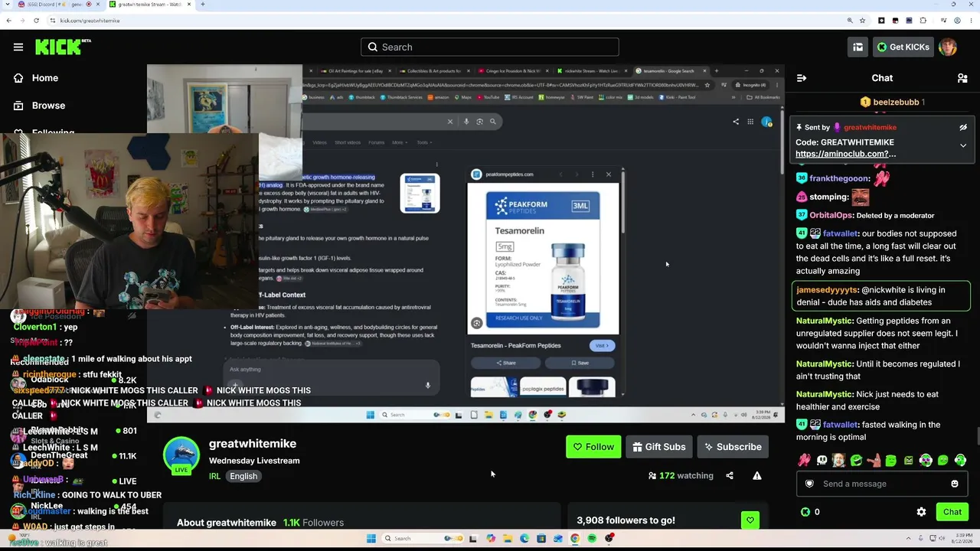Open Chrome from the Windows taskbar
This screenshot has width=980, height=551.
(575, 539)
